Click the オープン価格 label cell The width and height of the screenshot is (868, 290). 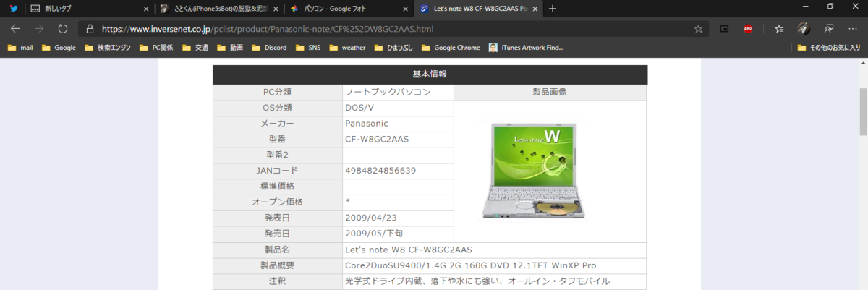pyautogui.click(x=278, y=202)
